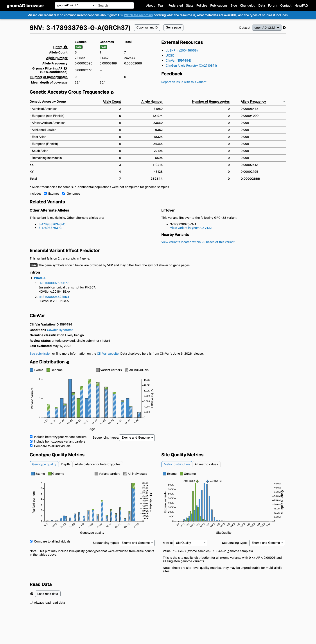Click the Grpmax Filtering AF help icon
Screen dimensions: 316x644
[65, 68]
